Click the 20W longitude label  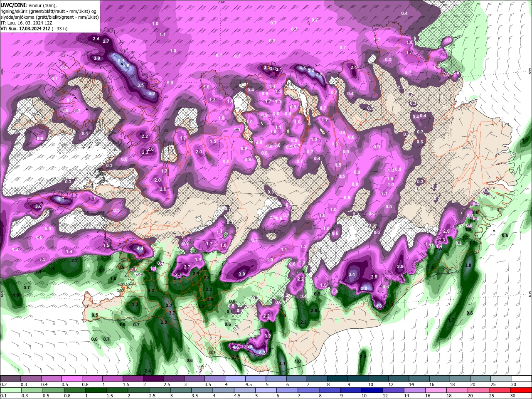(221, 2)
